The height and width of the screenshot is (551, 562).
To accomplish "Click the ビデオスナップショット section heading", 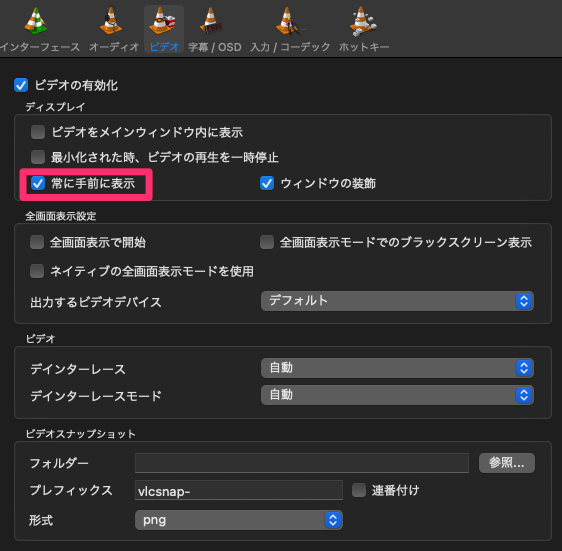I will (x=81, y=434).
